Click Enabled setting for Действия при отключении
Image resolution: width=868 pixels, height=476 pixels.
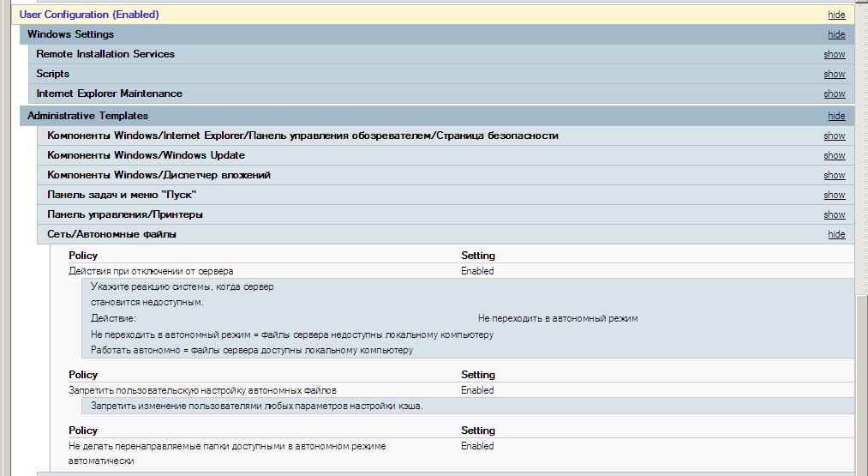pyautogui.click(x=477, y=272)
